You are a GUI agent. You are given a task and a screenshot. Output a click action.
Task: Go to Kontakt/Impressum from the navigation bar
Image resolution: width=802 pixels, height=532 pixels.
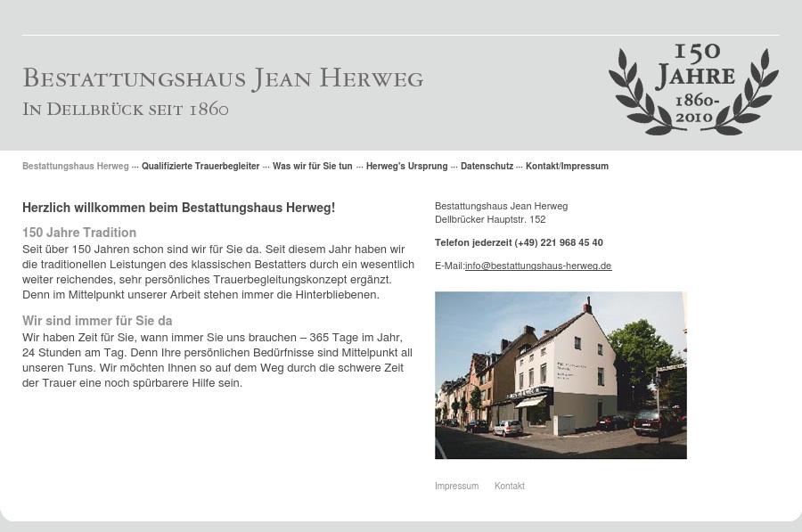click(x=567, y=166)
